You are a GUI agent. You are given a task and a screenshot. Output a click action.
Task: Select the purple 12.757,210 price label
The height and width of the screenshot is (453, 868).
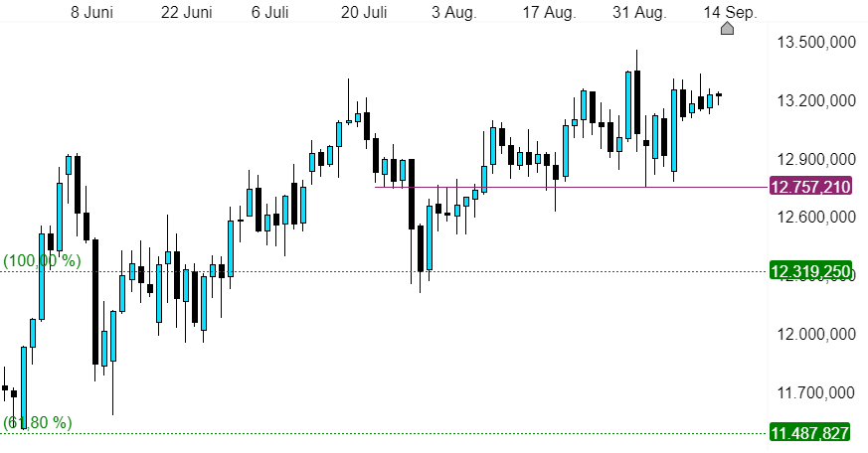click(x=810, y=187)
